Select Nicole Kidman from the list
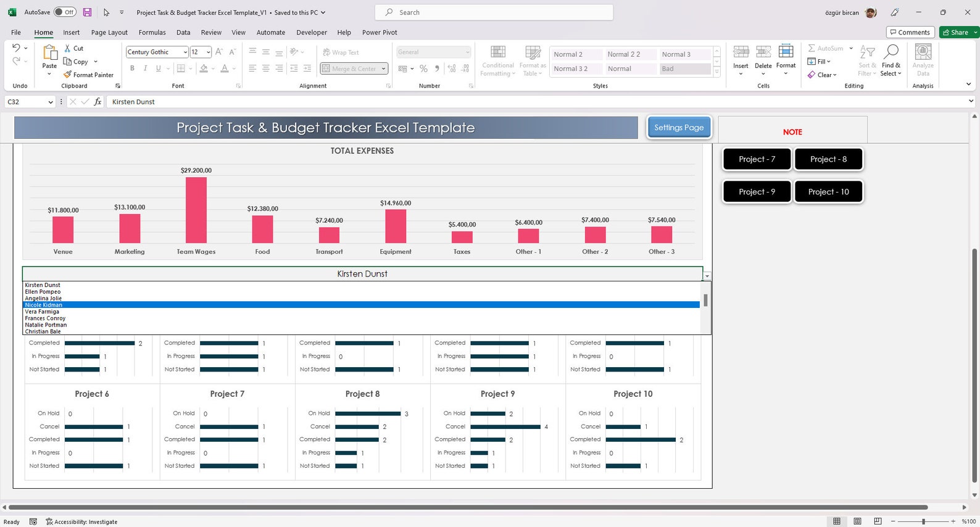This screenshot has height=527, width=980. tap(362, 305)
